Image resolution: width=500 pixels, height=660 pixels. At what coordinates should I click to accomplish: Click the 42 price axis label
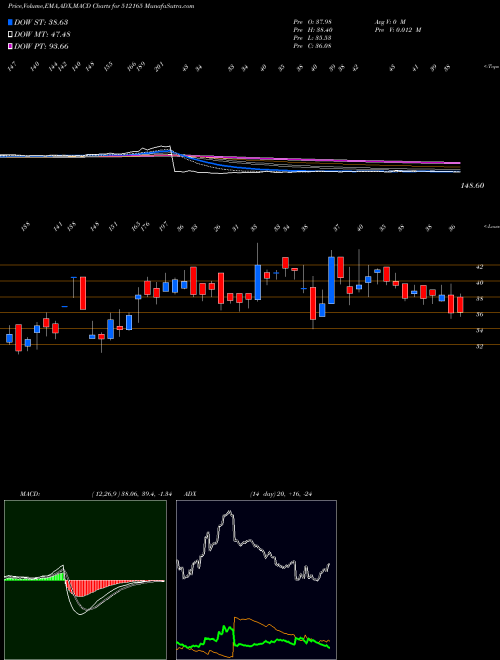tap(479, 266)
